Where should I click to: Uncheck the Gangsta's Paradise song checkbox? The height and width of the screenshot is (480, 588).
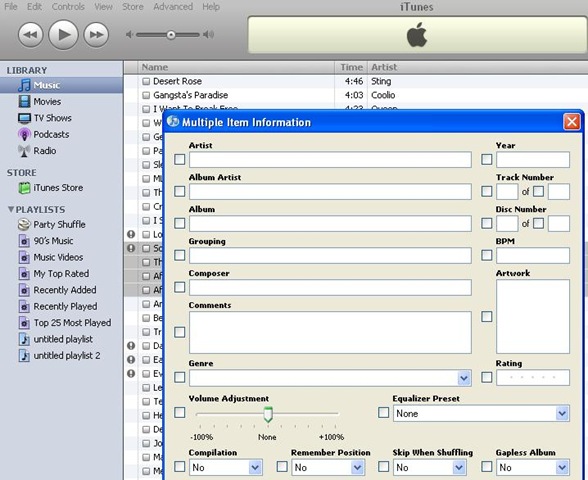(146, 95)
